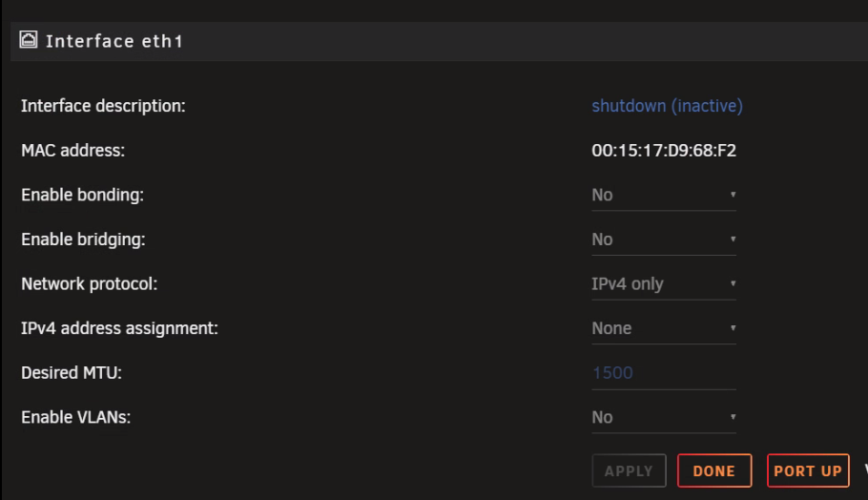
Task: Select the MAC address value 00:15:17:D9:68:F2
Action: click(x=664, y=151)
